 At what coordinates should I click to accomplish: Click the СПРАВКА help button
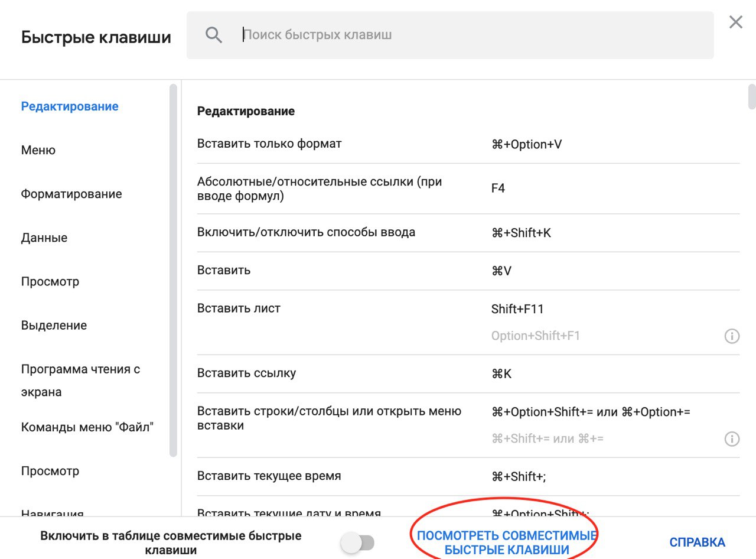(697, 542)
